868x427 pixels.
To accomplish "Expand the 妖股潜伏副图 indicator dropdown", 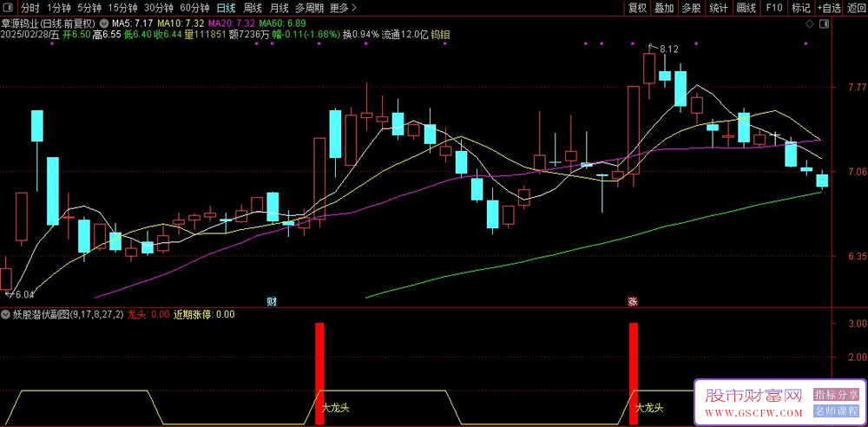I will tap(7, 315).
